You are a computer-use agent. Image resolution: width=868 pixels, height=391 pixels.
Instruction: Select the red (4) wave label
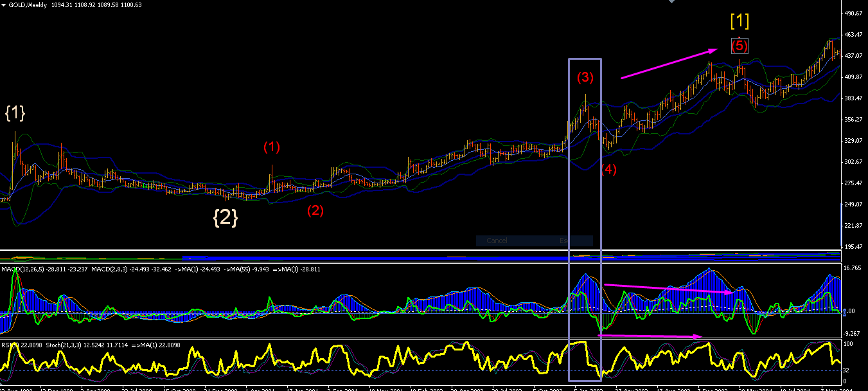pos(608,170)
